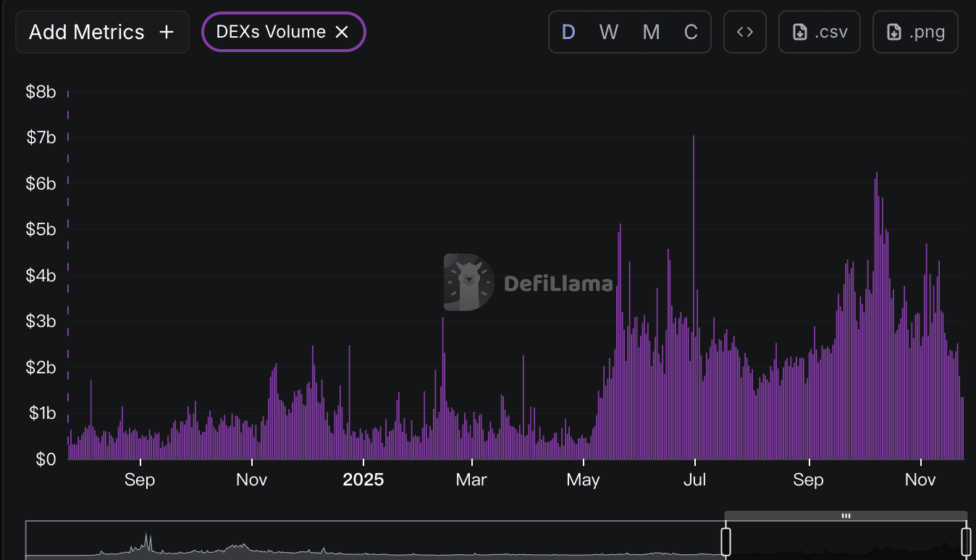Download chart data as .csv
This screenshot has width=976, height=560.
820,32
